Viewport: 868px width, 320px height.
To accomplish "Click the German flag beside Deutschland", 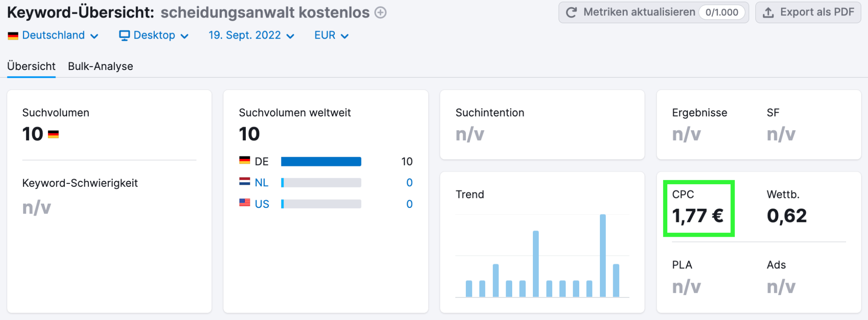I will [x=13, y=36].
